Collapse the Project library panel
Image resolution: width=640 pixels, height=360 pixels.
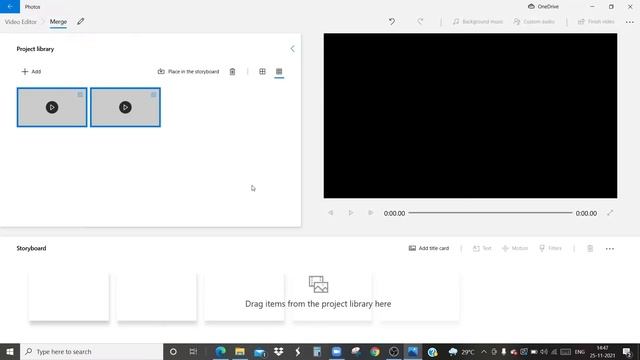[x=292, y=49]
